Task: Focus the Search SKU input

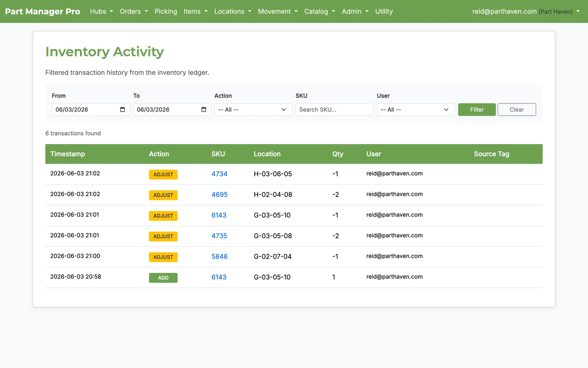Action: (334, 110)
